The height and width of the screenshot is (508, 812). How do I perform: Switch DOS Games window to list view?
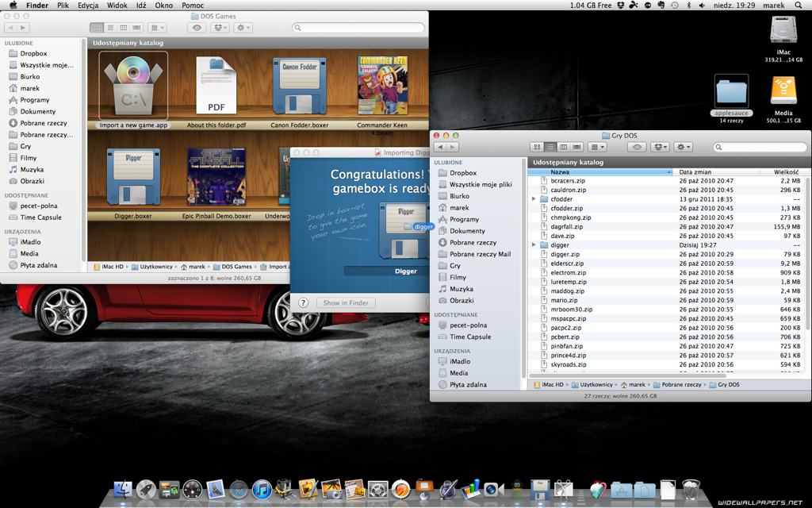coord(109,28)
